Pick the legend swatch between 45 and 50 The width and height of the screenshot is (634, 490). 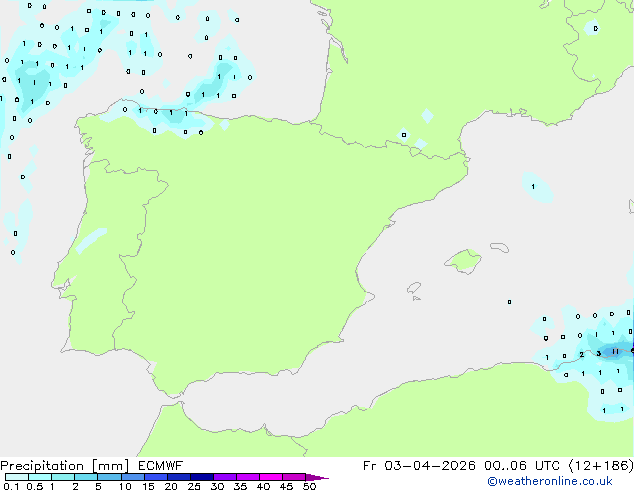294,477
